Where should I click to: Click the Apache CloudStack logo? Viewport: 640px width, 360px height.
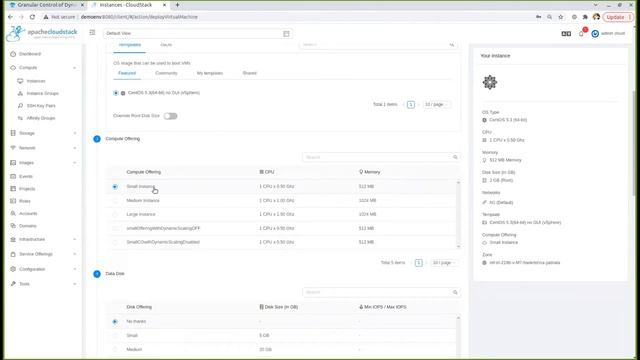click(42, 33)
